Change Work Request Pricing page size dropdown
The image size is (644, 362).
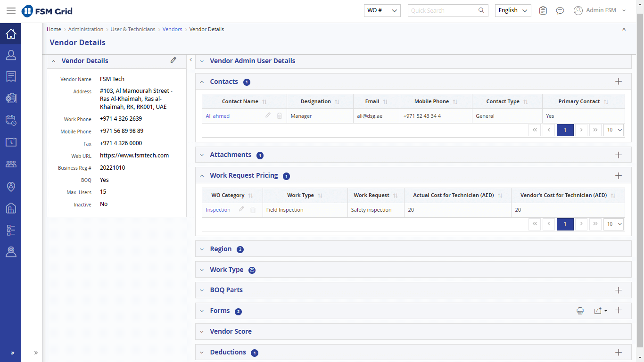(614, 224)
